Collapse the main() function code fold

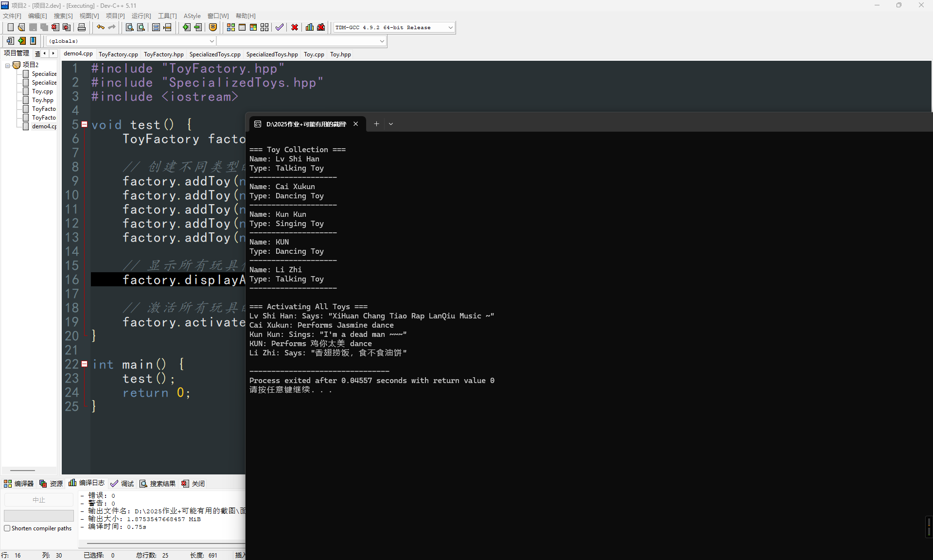coord(84,364)
